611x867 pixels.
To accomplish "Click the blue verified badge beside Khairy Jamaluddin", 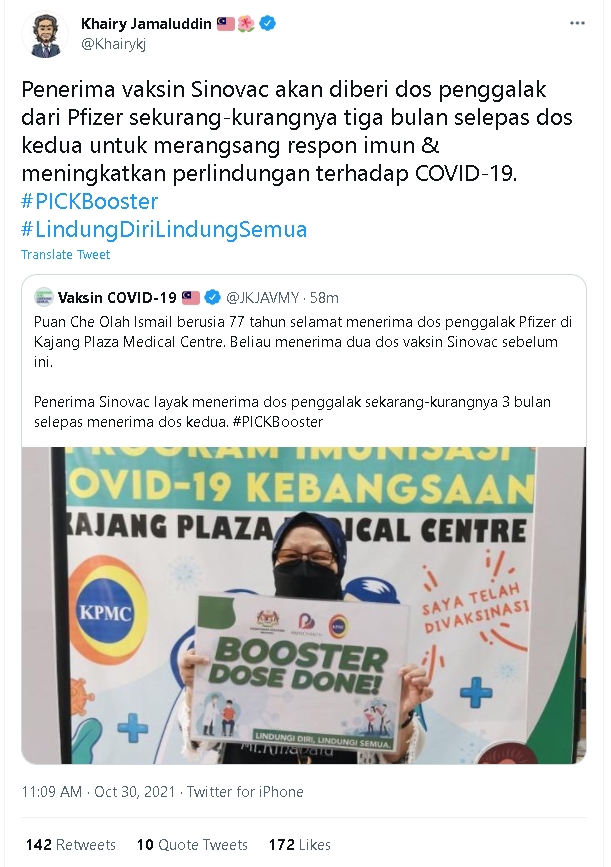I will (269, 23).
